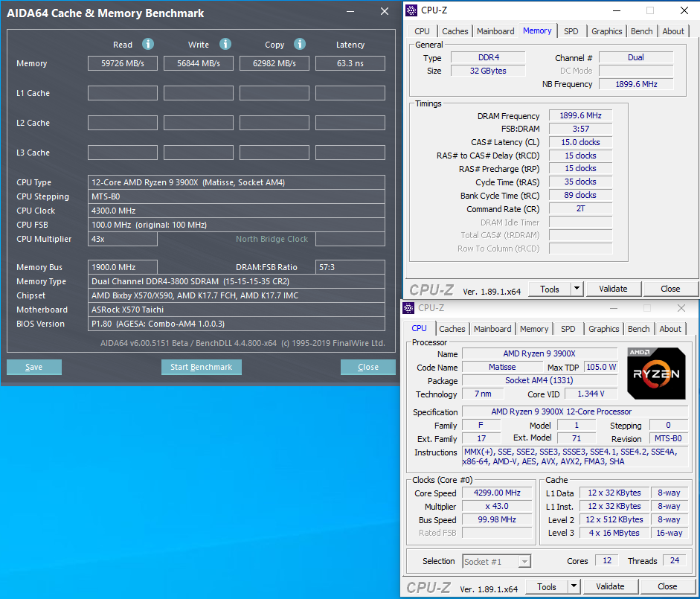The height and width of the screenshot is (599, 700).
Task: Click DRAM Frequency value 1899.6 MHz in Timings
Action: [580, 115]
